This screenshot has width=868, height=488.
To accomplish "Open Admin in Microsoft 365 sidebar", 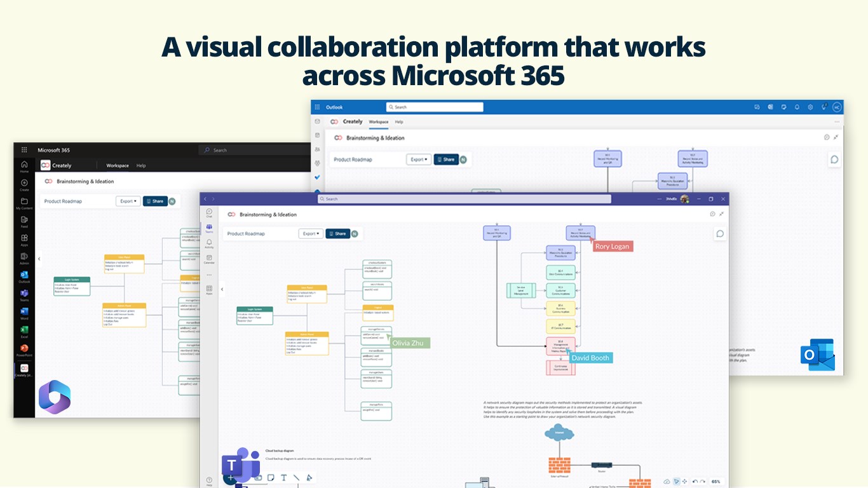I will tap(24, 259).
